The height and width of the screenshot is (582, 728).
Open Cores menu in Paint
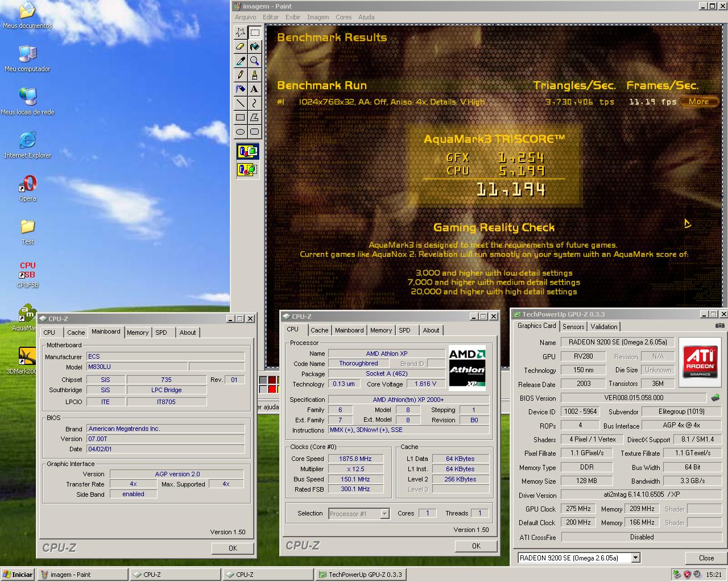344,17
